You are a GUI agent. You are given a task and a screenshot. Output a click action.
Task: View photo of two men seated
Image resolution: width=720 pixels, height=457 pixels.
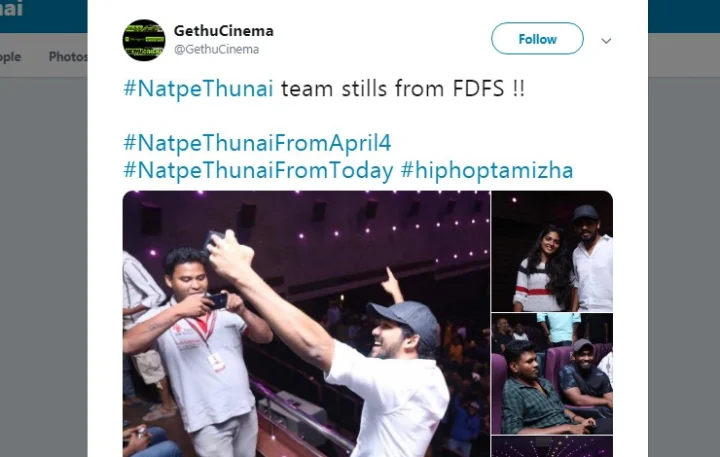click(x=552, y=374)
